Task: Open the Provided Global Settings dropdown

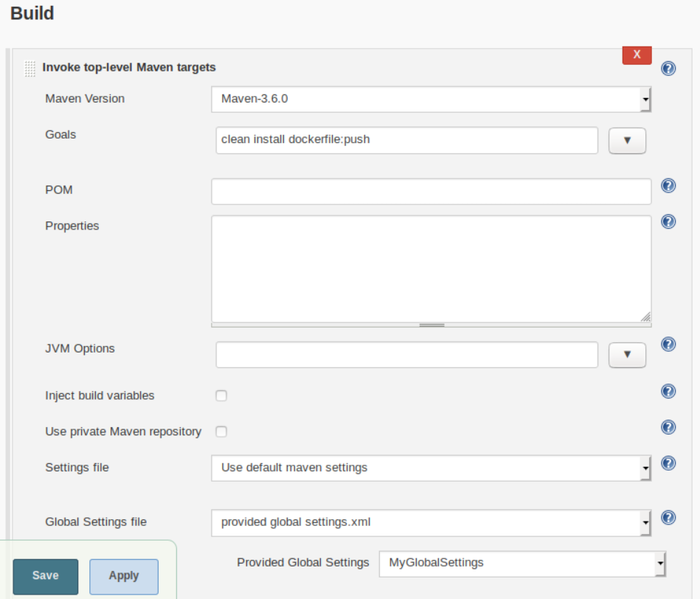Action: (659, 562)
